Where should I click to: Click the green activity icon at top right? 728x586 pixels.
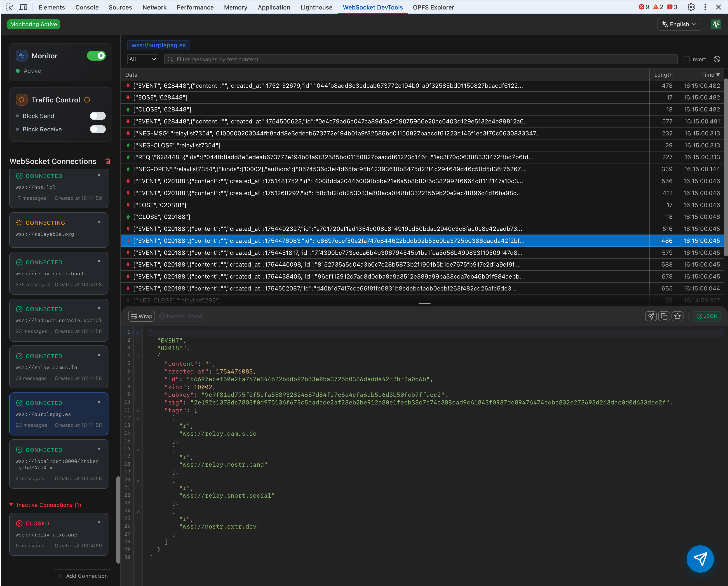[x=716, y=24]
